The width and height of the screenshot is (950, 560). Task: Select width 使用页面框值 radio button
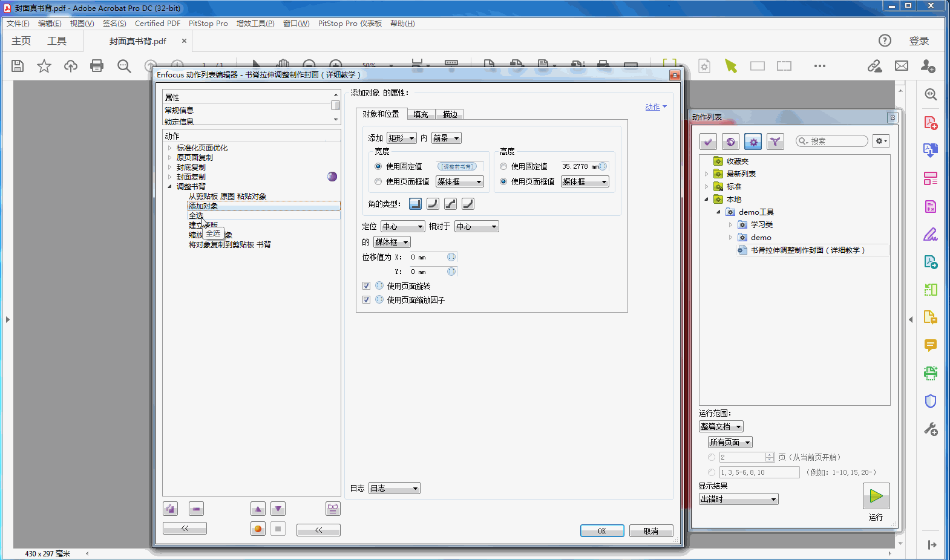coord(378,181)
